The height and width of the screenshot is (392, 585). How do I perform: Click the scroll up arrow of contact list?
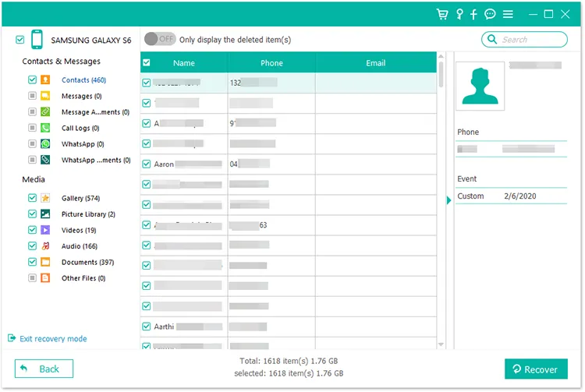point(441,56)
